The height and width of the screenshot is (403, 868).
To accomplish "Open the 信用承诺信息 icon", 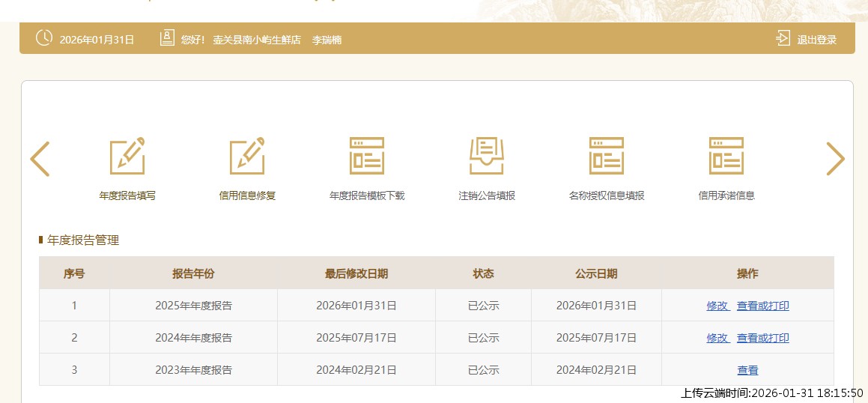I will click(x=726, y=157).
